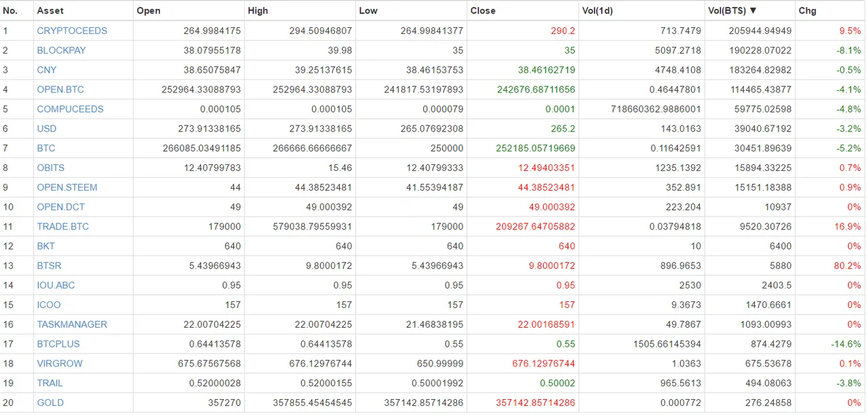Sort by the Vol(BTS) column header
868x416 pixels.
coord(732,11)
